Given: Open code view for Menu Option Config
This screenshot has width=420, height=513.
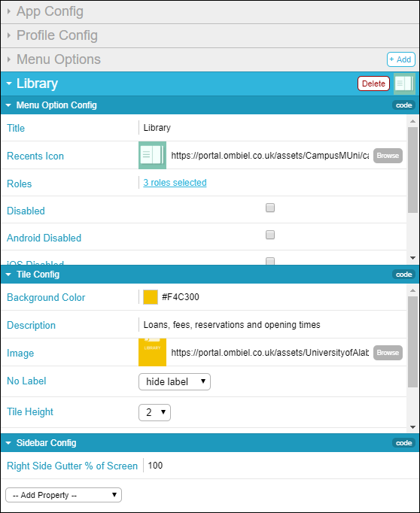Looking at the screenshot, I should tap(403, 105).
